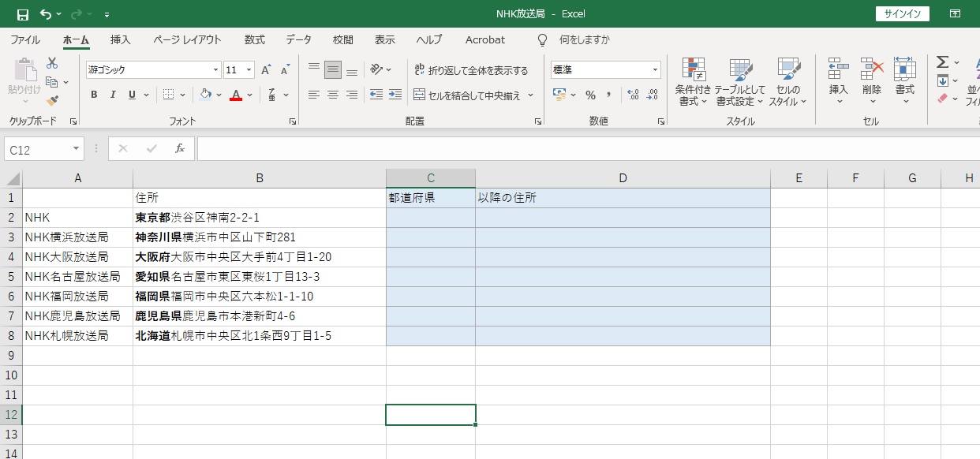Open 条件付き書式 conditional formatting
The width and height of the screenshot is (980, 459).
coord(694,83)
